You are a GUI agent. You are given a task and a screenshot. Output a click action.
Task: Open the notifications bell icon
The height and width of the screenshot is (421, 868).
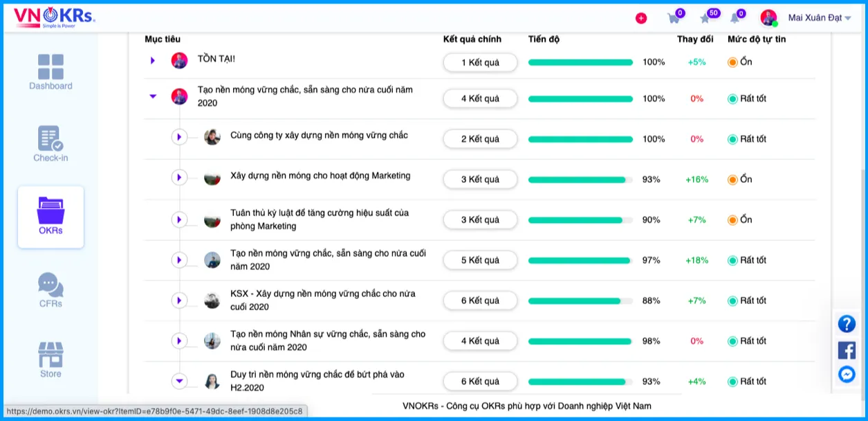(735, 18)
